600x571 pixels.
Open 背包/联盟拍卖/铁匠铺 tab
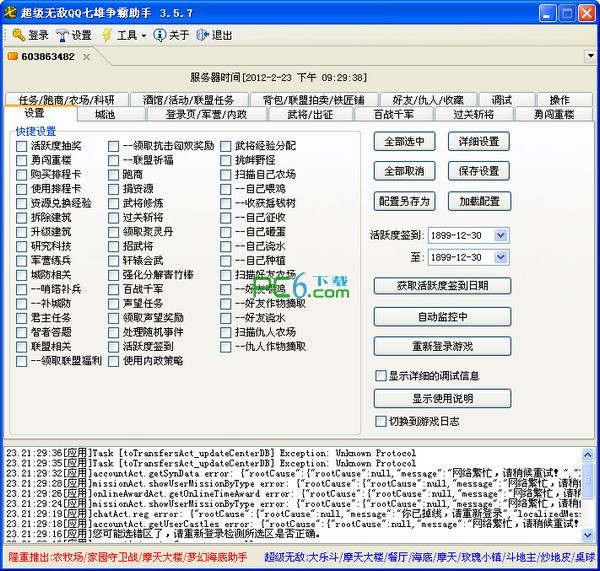313,100
